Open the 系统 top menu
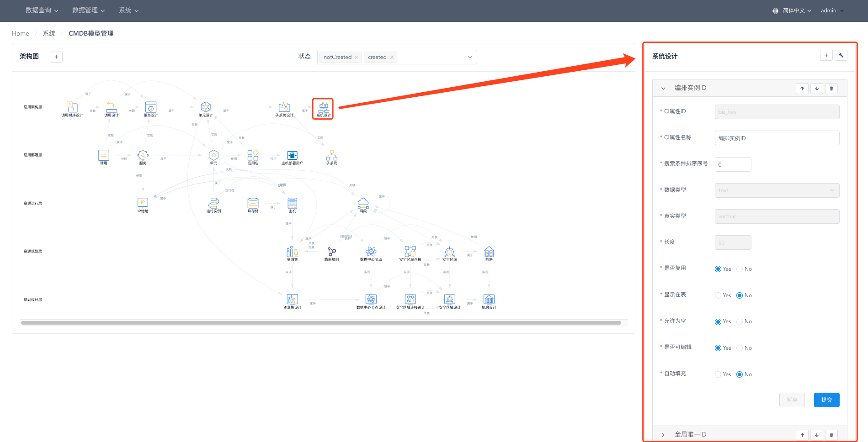The height and width of the screenshot is (442, 868). (128, 10)
